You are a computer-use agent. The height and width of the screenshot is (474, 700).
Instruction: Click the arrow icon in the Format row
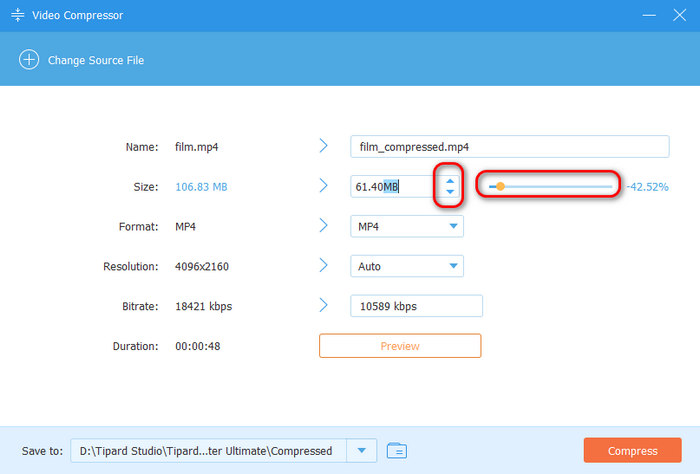coord(324,225)
